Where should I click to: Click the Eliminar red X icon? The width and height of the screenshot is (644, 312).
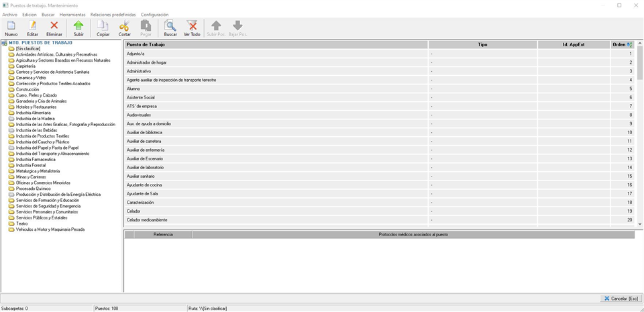pyautogui.click(x=54, y=25)
